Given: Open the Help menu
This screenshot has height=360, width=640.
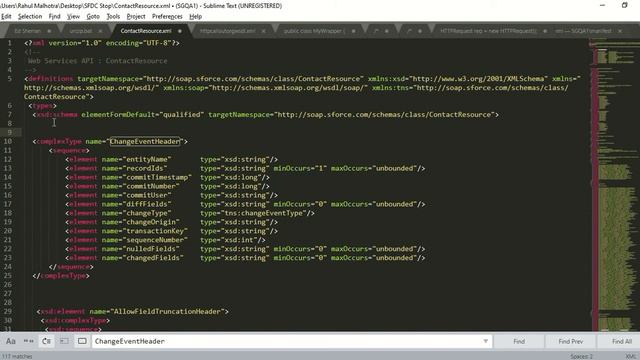Looking at the screenshot, I should point(196,16).
